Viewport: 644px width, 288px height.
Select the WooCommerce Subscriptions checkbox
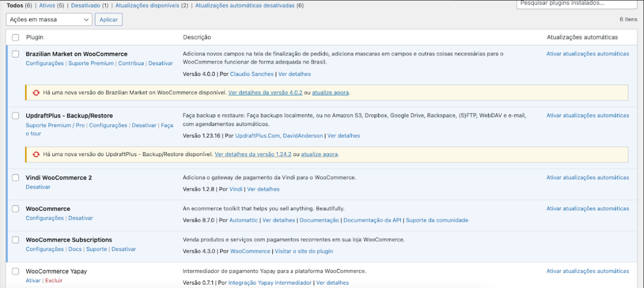[15, 240]
